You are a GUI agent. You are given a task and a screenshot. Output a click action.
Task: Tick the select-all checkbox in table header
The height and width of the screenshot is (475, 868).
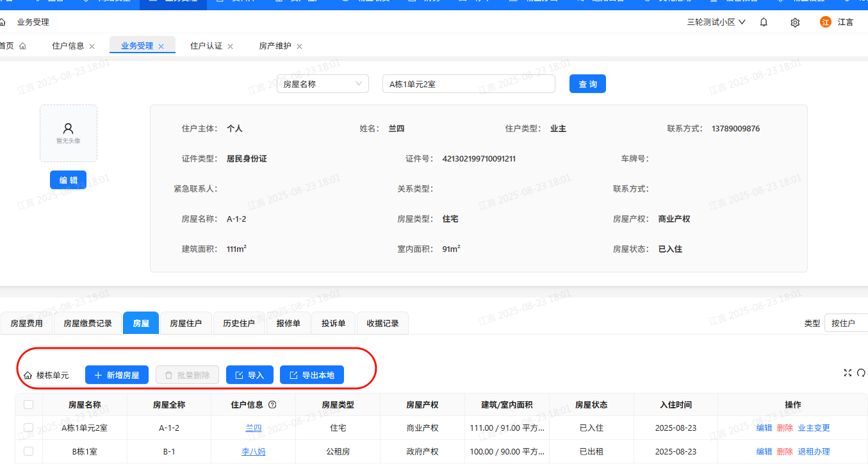(28, 404)
